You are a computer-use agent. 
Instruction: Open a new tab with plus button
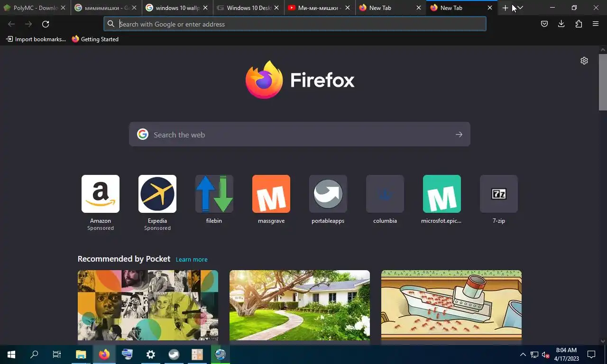[505, 8]
